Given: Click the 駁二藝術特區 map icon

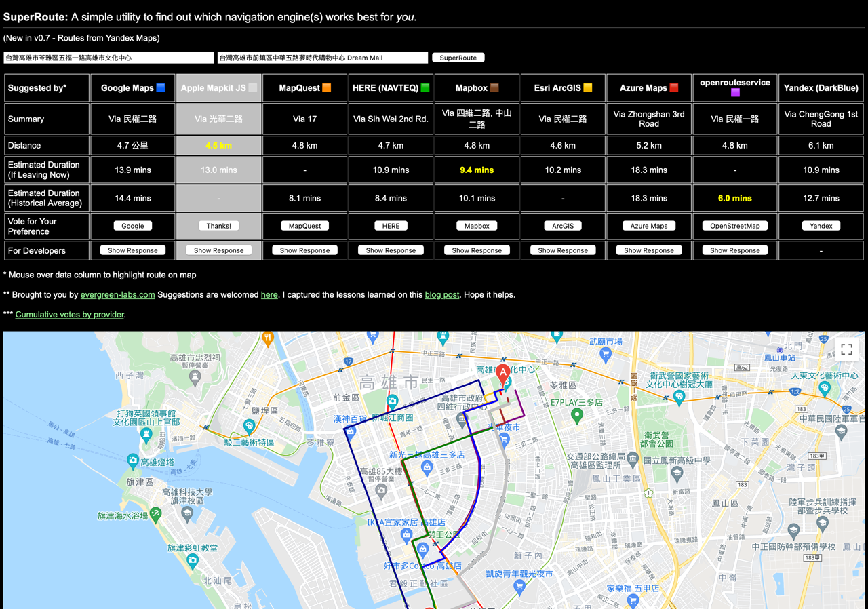Looking at the screenshot, I should pyautogui.click(x=250, y=427).
